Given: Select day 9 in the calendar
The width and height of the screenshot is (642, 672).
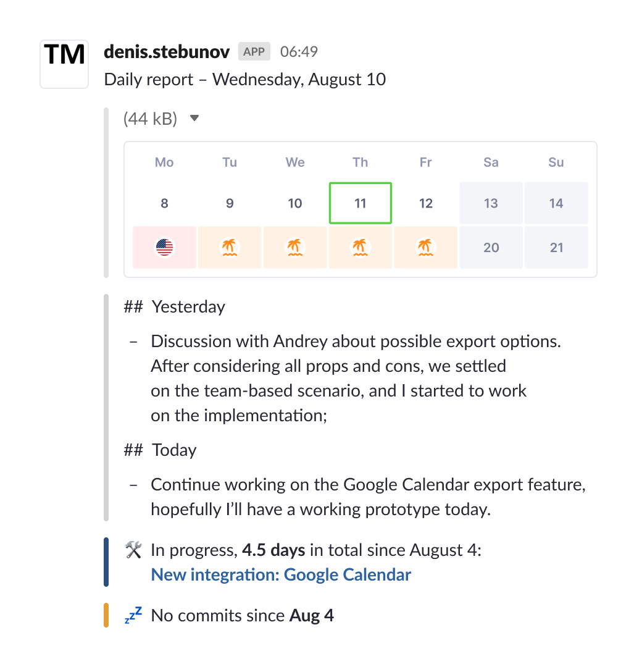Looking at the screenshot, I should [230, 203].
